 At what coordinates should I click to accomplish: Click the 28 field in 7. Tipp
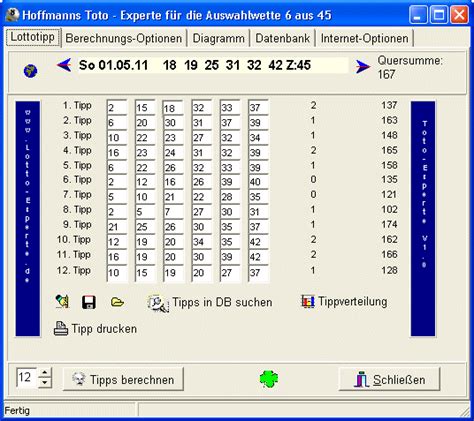pyautogui.click(x=230, y=197)
